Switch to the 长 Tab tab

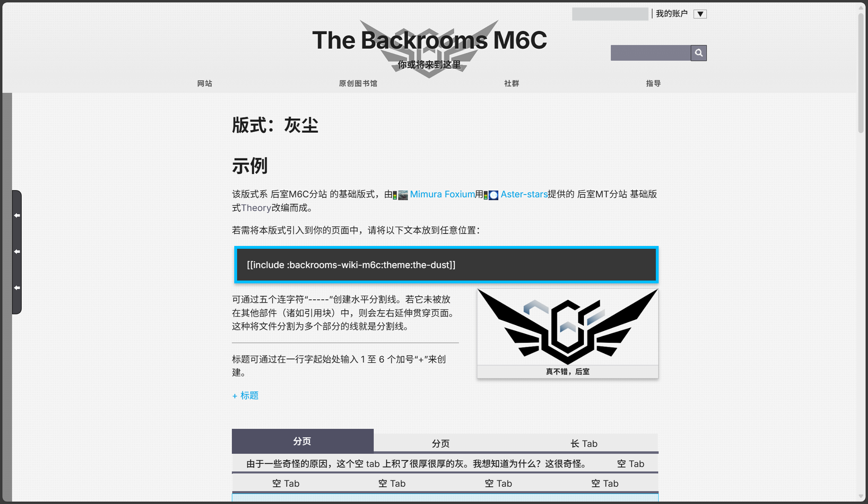[584, 443]
